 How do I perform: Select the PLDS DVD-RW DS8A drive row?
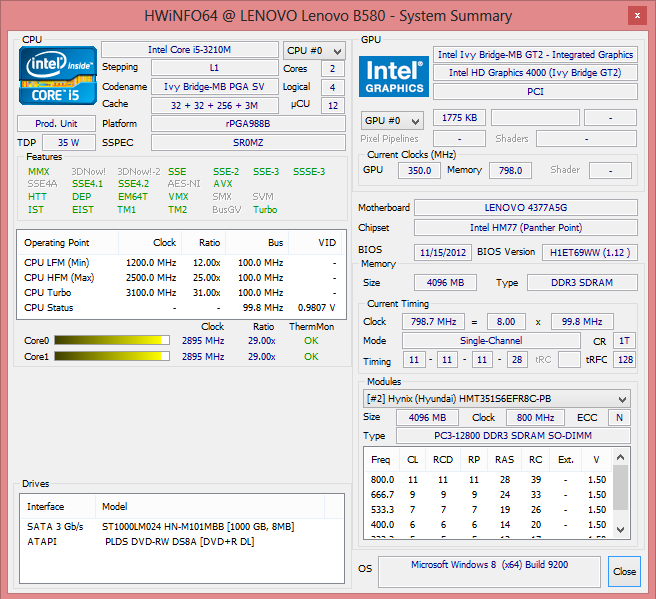pos(182,542)
